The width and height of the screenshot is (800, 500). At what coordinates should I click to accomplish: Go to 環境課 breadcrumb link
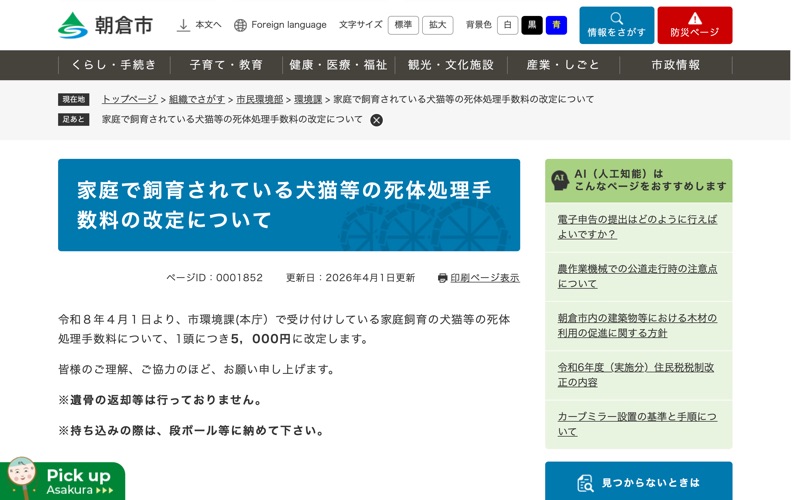308,99
